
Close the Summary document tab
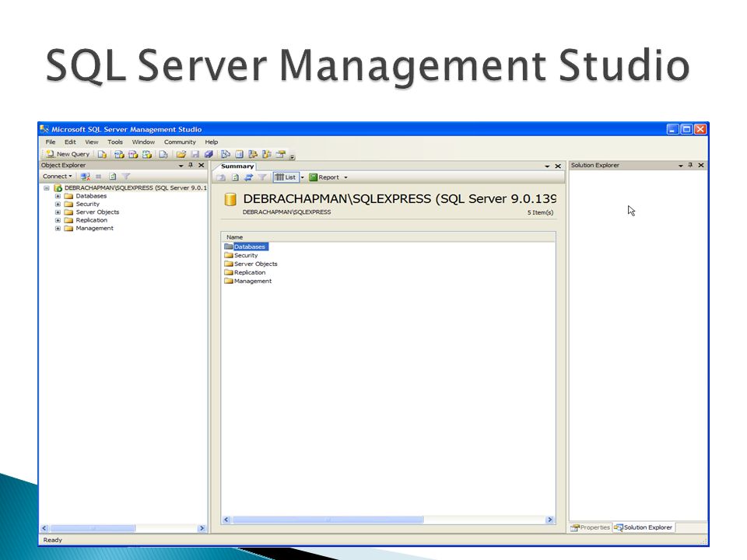(x=558, y=166)
